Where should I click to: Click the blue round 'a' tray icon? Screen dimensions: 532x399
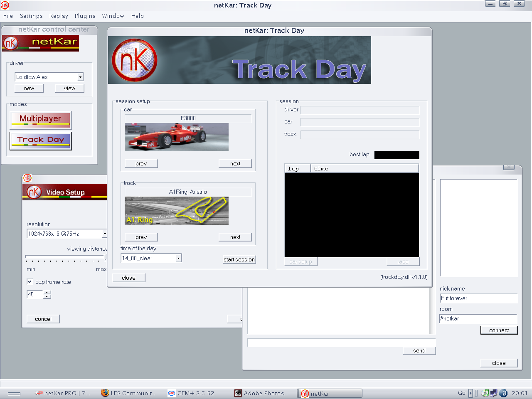pos(503,393)
